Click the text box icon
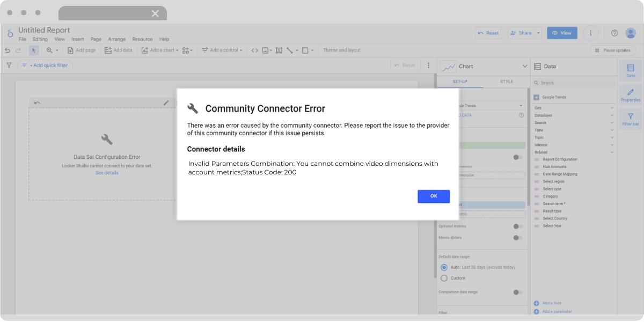Viewport: 644px width, 322px height. pos(279,50)
